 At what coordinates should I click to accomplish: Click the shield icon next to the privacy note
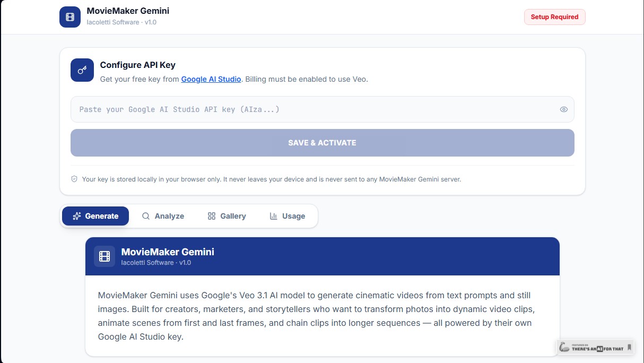(74, 179)
